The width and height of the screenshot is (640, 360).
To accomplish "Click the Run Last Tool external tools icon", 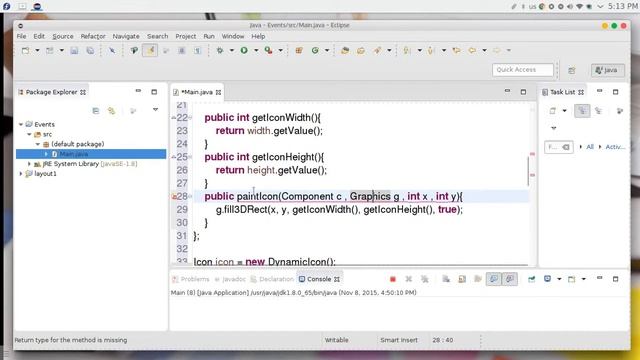I will tap(268, 51).
